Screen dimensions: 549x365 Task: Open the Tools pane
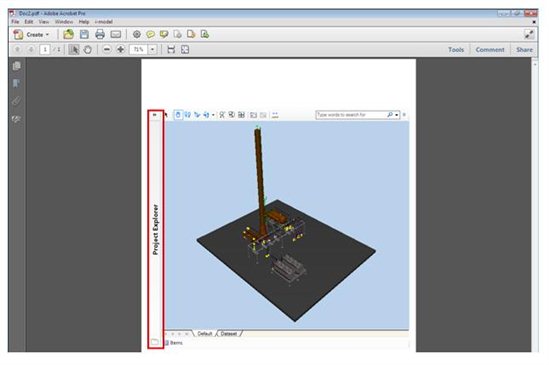click(456, 50)
